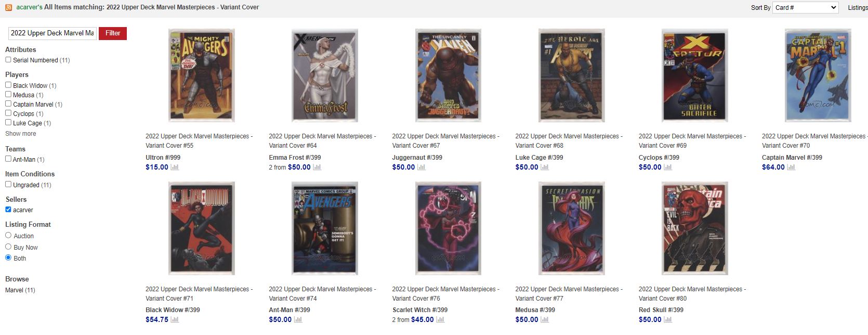Show sales chart for Black Widow $54.75
Image resolution: width=868 pixels, height=335 pixels.
click(175, 319)
